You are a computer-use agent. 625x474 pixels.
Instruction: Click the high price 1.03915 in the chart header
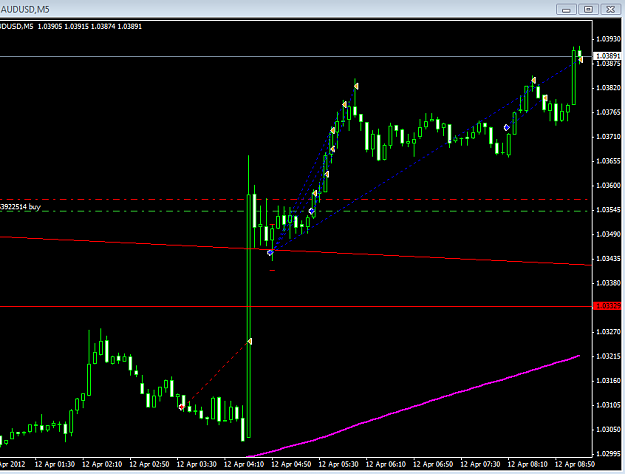(77, 27)
